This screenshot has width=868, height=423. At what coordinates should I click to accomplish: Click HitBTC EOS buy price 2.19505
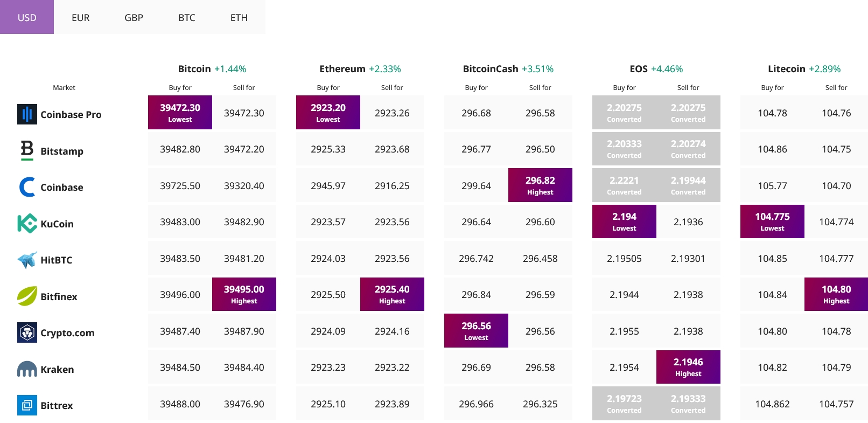pyautogui.click(x=624, y=258)
